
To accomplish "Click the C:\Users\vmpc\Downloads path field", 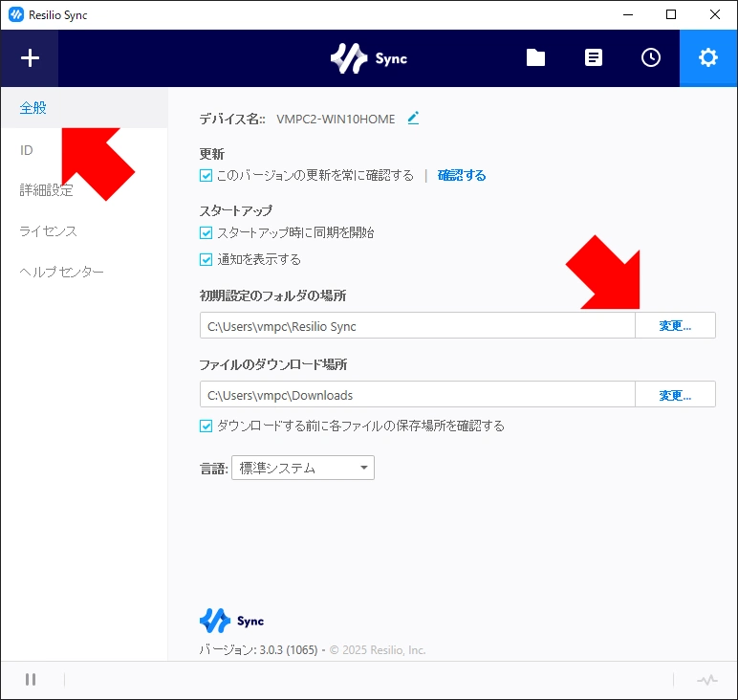I will coord(418,395).
